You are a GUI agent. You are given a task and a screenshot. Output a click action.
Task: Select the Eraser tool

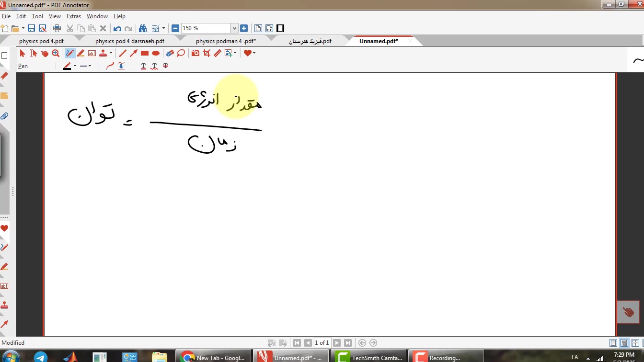click(170, 53)
